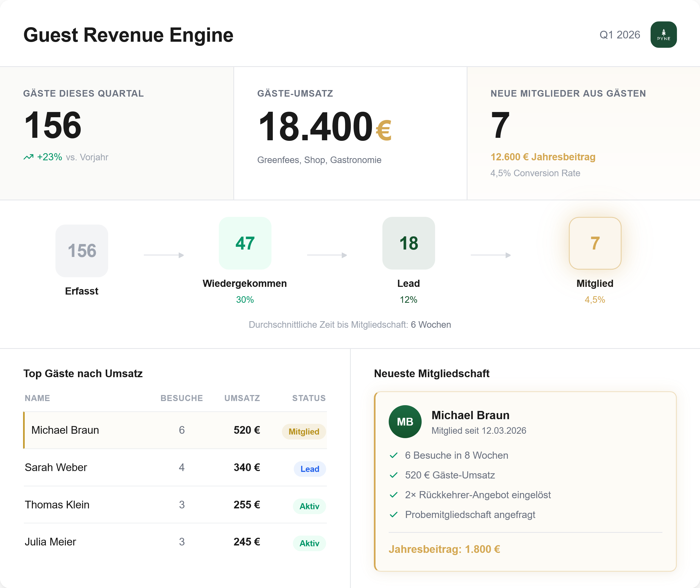Viewport: 700px width, 588px height.
Task: Click Thomas Klein's Aktiv badge
Action: 309,506
